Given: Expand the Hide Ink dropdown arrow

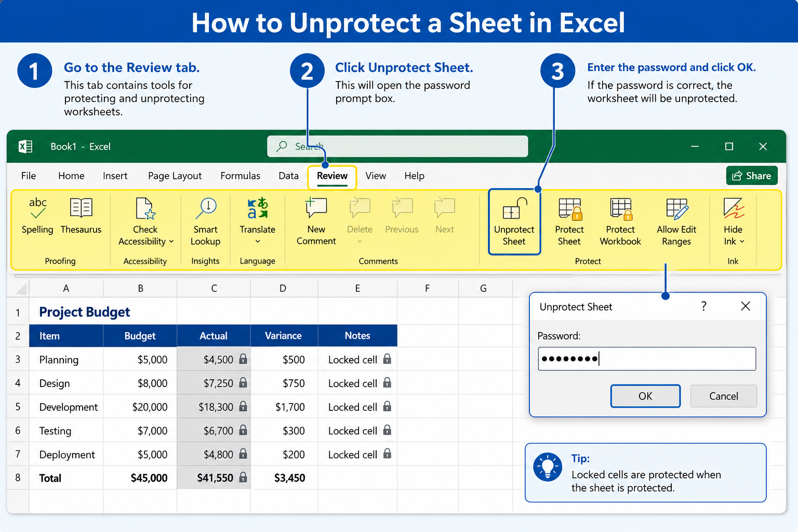Looking at the screenshot, I should click(742, 242).
